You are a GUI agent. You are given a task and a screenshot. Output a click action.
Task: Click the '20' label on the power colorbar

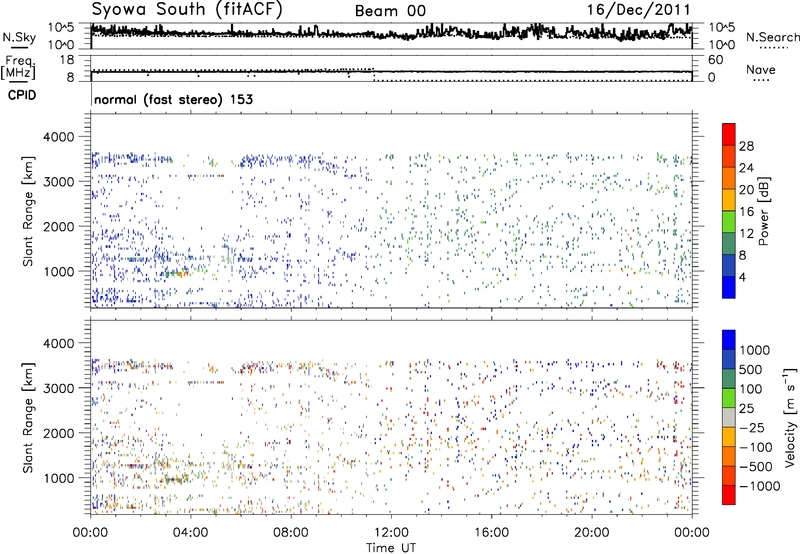click(x=746, y=190)
